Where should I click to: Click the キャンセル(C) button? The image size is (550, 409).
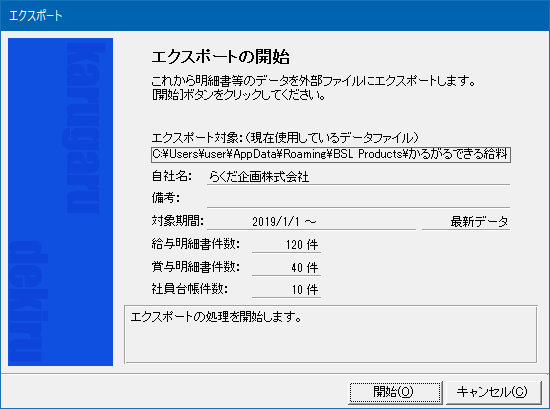492,392
